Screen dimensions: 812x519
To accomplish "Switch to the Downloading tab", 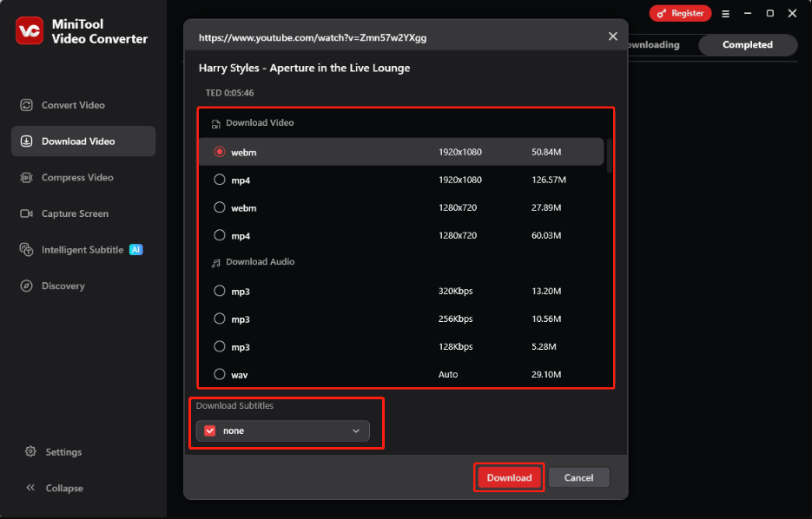I will [654, 45].
